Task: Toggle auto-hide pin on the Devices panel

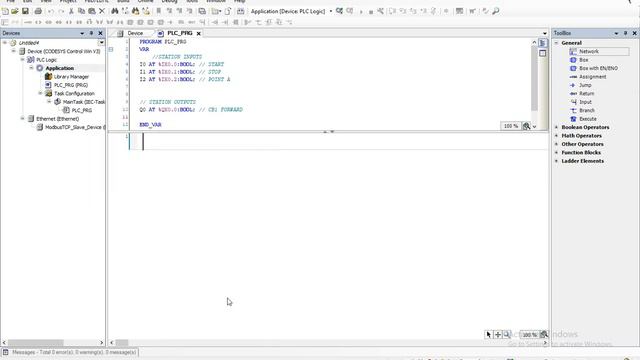Action: (91, 33)
